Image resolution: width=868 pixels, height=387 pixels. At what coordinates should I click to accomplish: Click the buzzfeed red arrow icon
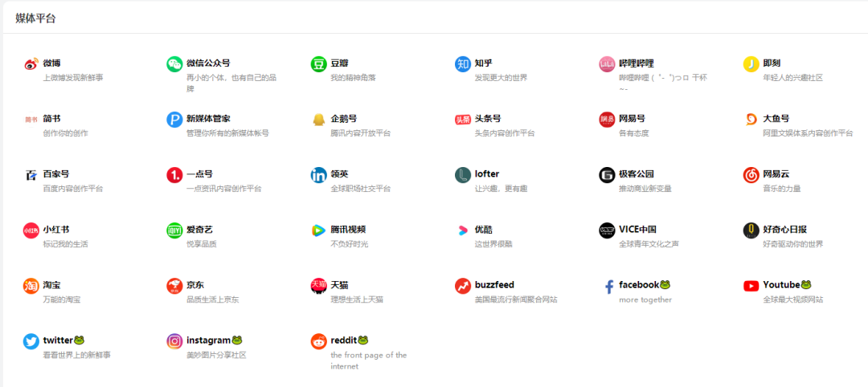click(463, 286)
